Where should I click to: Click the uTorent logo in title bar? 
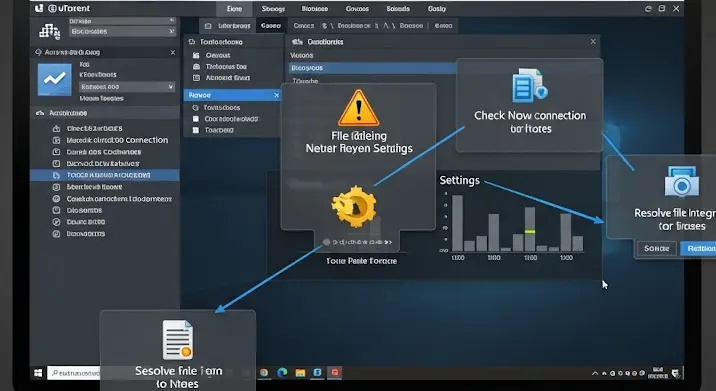(x=39, y=8)
